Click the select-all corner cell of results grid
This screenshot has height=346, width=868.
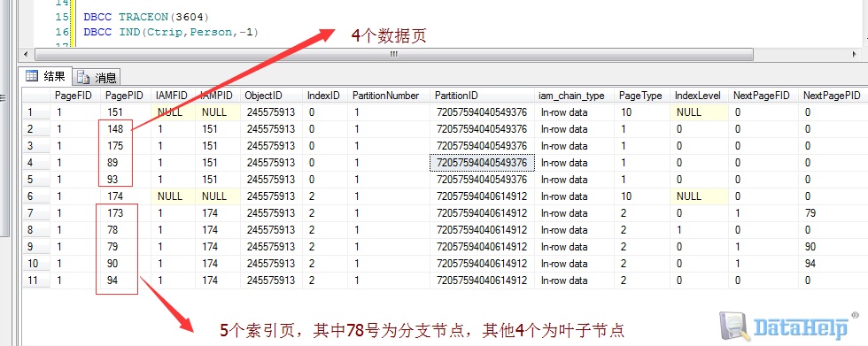pyautogui.click(x=36, y=96)
